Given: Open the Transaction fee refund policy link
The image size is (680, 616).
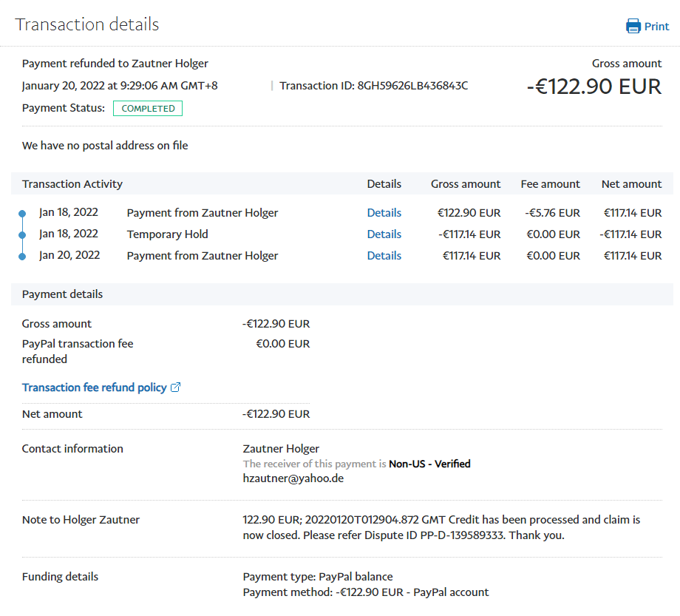Looking at the screenshot, I should pyautogui.click(x=94, y=387).
